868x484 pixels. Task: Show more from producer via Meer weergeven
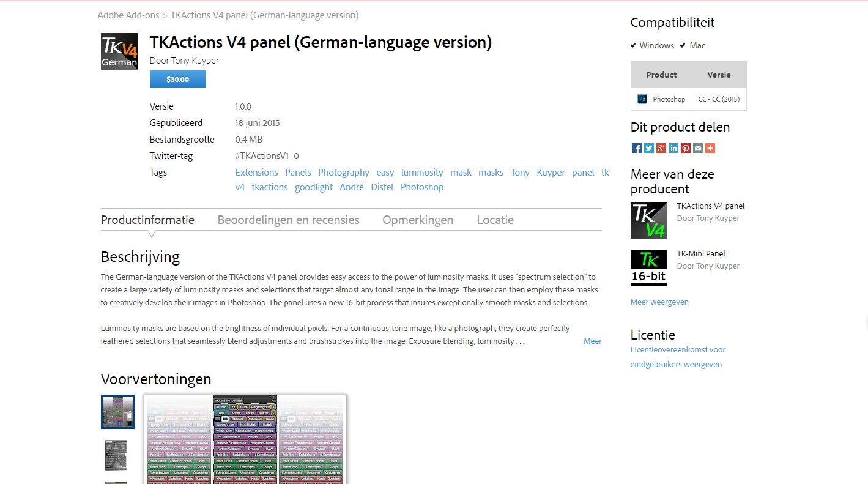pyautogui.click(x=659, y=302)
